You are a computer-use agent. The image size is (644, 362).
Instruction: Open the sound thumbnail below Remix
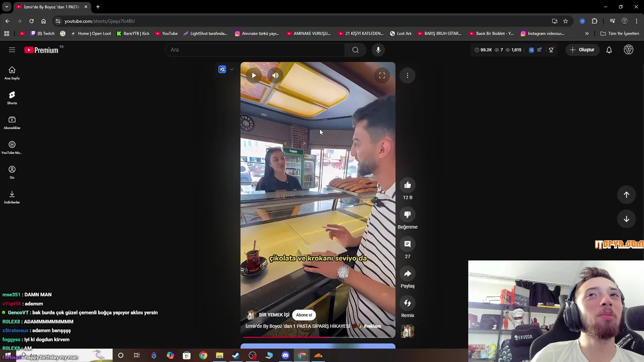click(408, 331)
